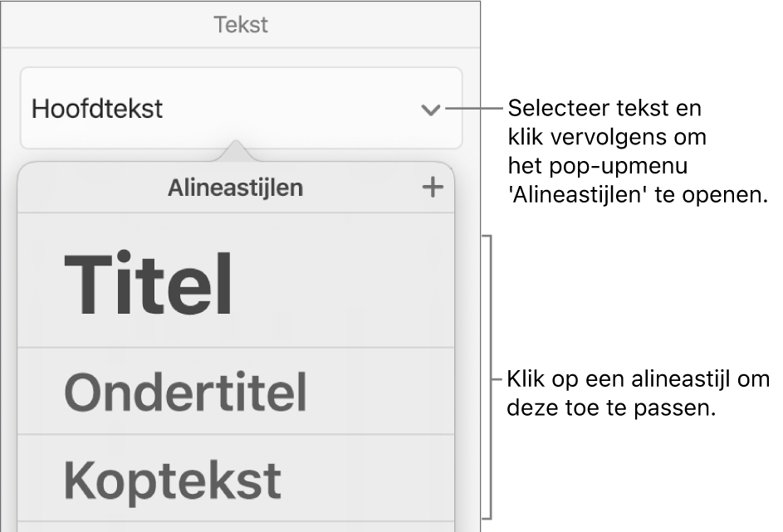Click the Tekst heading at the panel top
Image resolution: width=783 pixels, height=532 pixels.
click(x=241, y=24)
